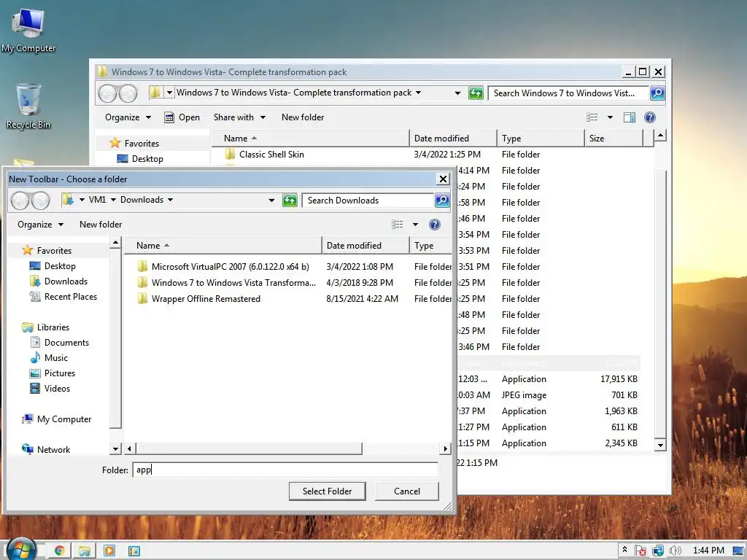Screen dimensions: 747x560
Task: Refresh the Explorer window address bar
Action: [x=476, y=93]
